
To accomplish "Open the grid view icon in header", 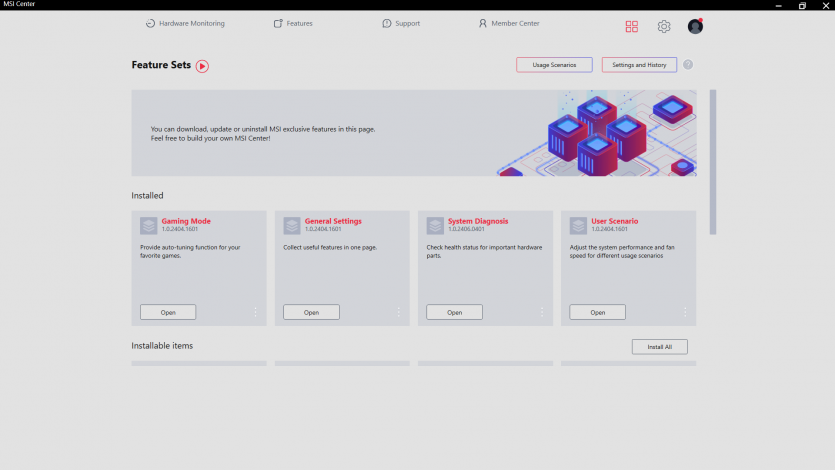I will pyautogui.click(x=632, y=27).
